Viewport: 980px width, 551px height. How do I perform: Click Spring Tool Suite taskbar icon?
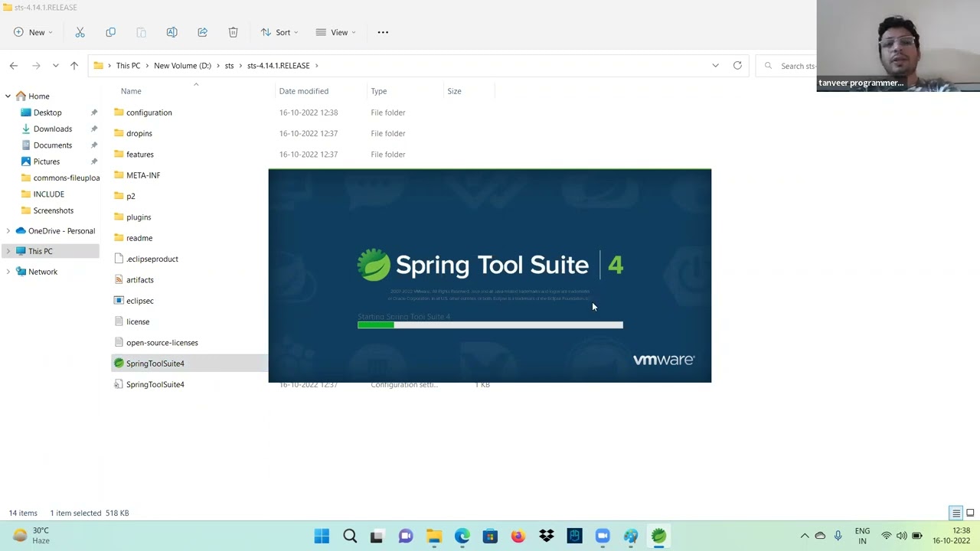pos(658,536)
